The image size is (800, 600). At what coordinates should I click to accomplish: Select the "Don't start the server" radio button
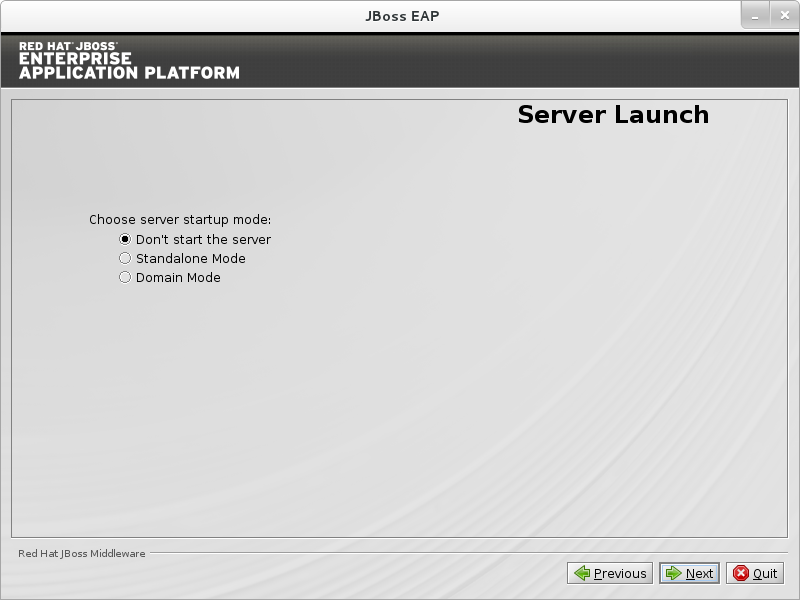click(x=125, y=239)
